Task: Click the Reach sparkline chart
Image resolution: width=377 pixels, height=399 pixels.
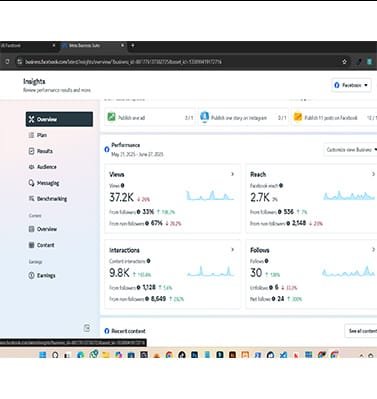Action: [x=349, y=196]
